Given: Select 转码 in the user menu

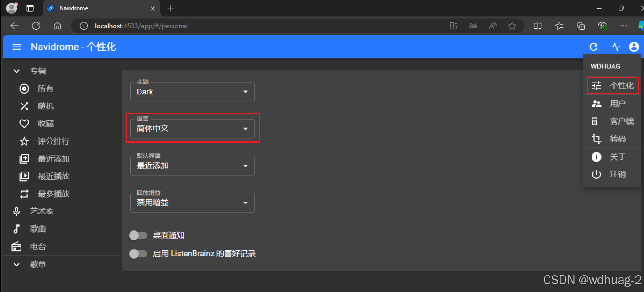Looking at the screenshot, I should [612, 139].
